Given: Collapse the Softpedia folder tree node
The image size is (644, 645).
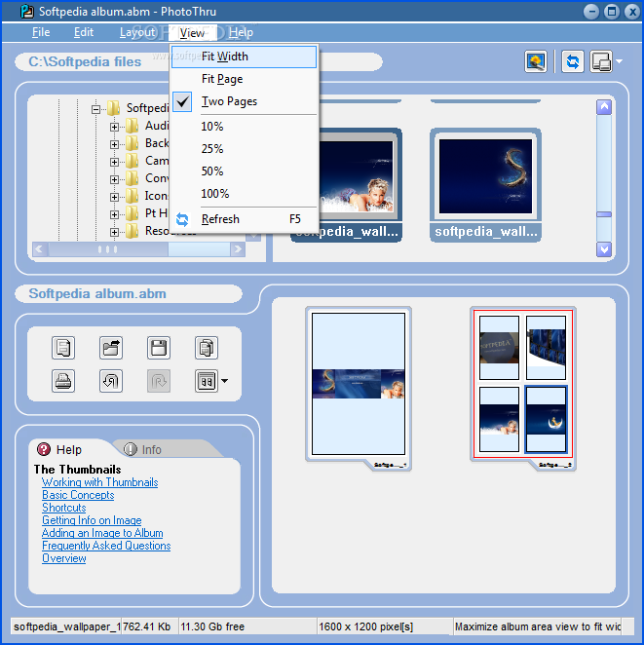Looking at the screenshot, I should click(x=95, y=109).
